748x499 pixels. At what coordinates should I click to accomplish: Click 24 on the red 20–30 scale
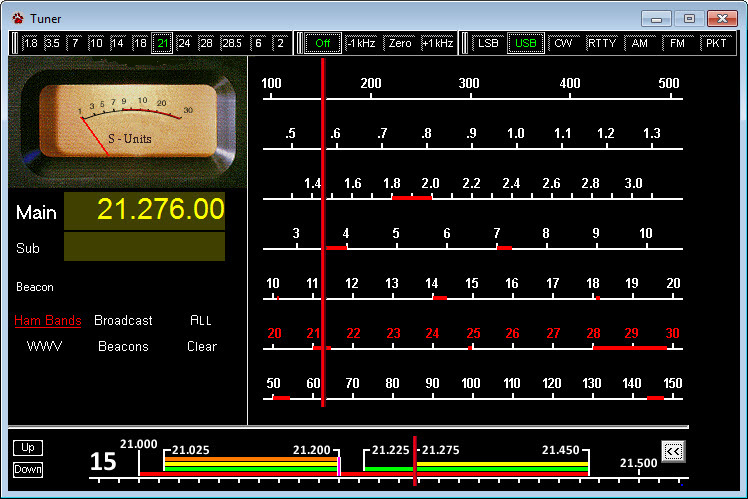tap(432, 333)
